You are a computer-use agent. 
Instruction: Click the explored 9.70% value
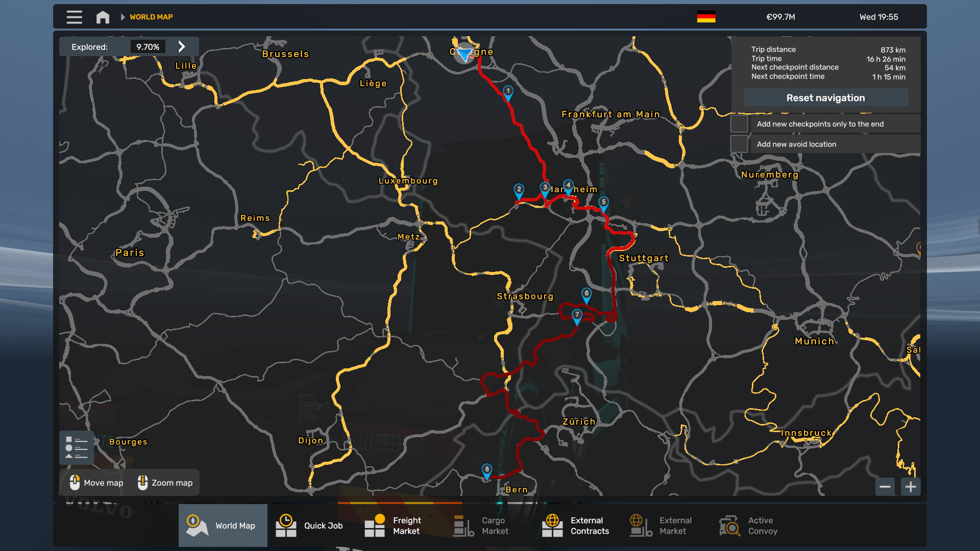pos(148,47)
